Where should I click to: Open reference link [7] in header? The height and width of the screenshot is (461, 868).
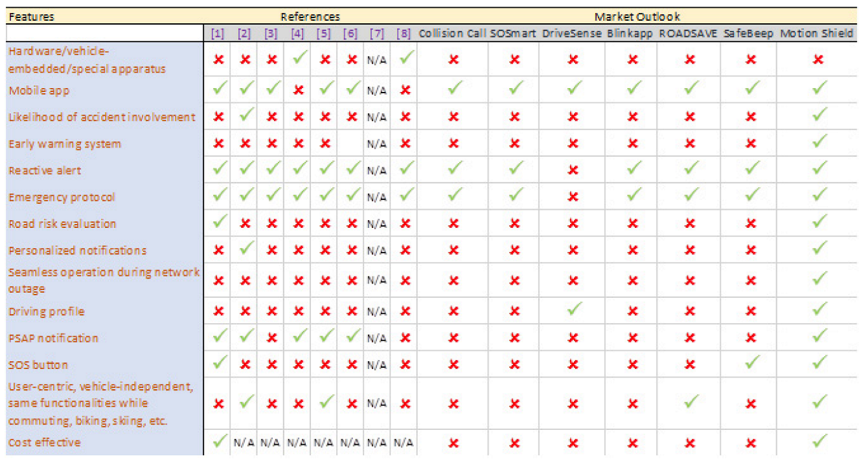[378, 34]
